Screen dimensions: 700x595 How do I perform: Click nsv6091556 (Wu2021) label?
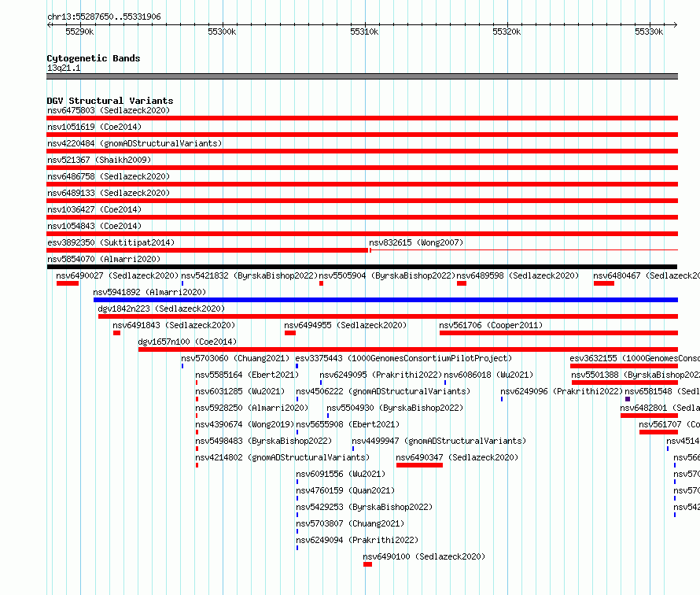coord(341,474)
